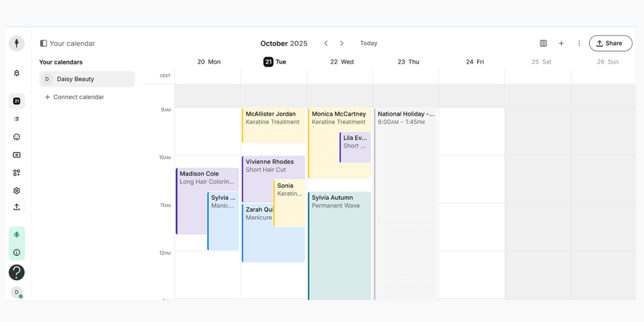Select the 22 Wed day header

point(341,62)
